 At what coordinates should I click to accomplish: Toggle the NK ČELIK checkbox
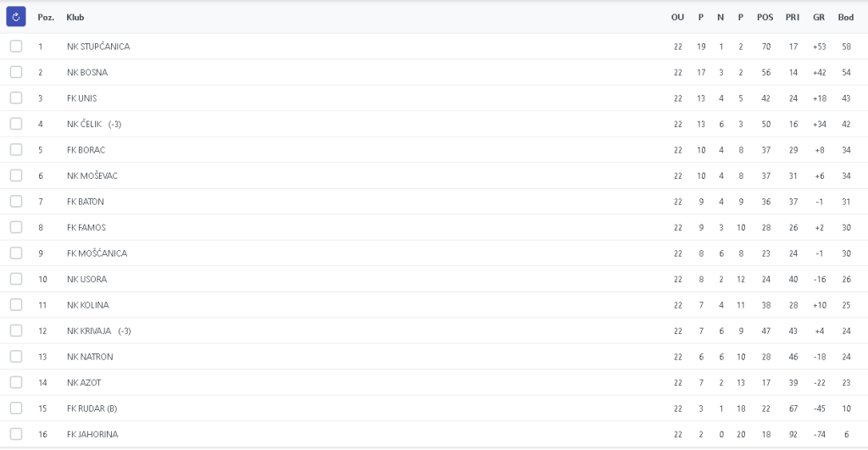[x=16, y=124]
